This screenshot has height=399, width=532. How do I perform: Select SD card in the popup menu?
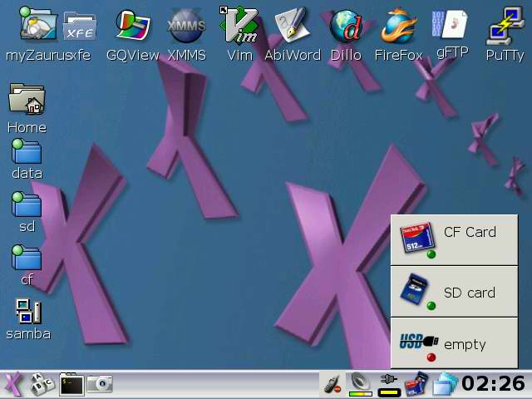click(454, 293)
